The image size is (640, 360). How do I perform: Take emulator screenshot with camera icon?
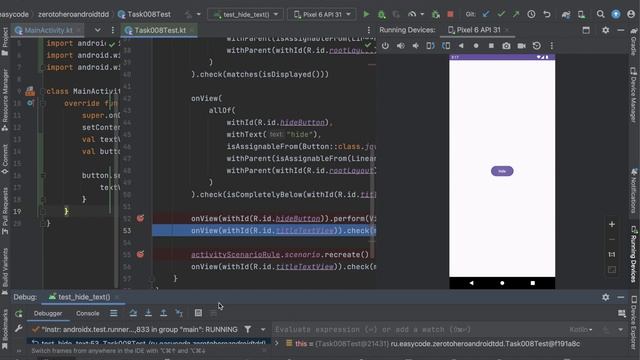506,46
